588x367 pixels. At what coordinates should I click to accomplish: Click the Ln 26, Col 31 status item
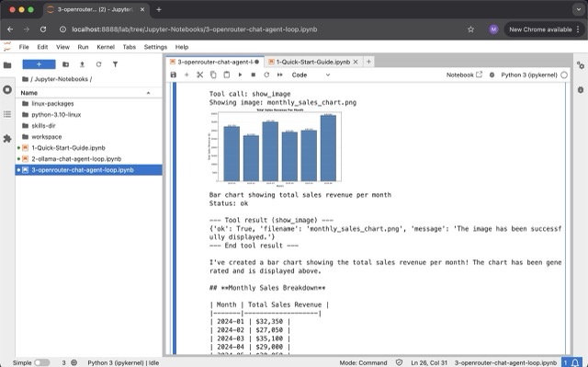[429, 363]
